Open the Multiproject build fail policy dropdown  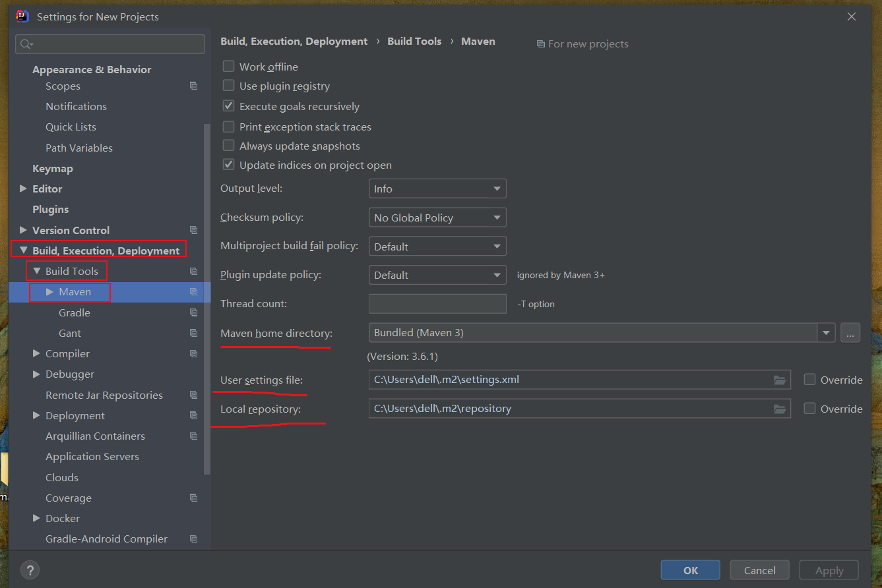coord(437,247)
